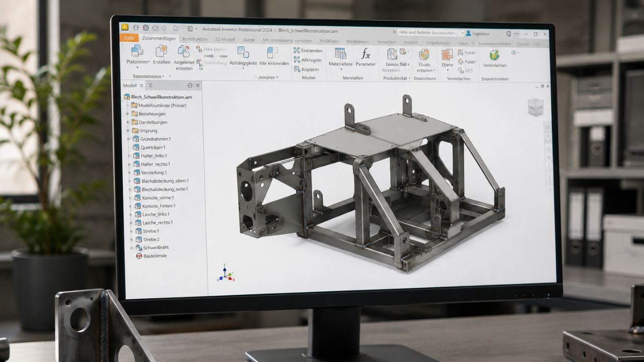
Task: Open the 3D-Modell ribbon tab
Action: 225,39
